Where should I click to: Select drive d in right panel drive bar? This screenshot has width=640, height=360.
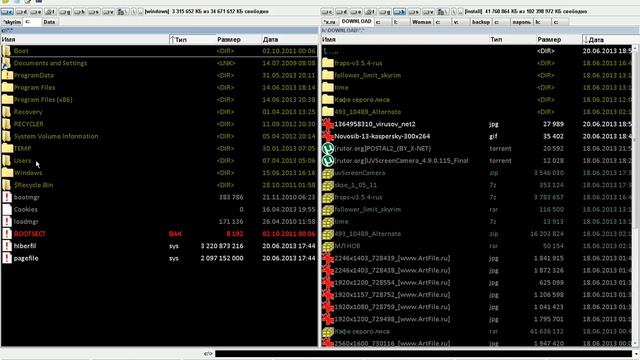[342, 12]
